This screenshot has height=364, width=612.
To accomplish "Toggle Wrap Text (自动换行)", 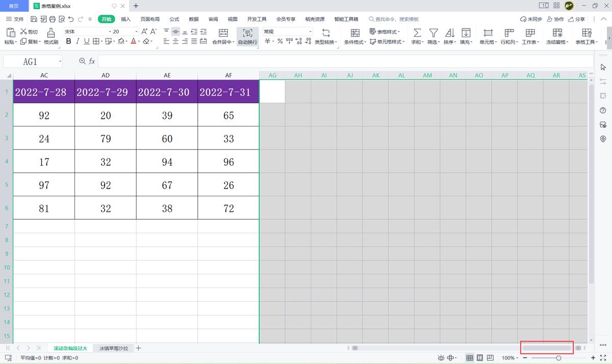I will (x=247, y=33).
